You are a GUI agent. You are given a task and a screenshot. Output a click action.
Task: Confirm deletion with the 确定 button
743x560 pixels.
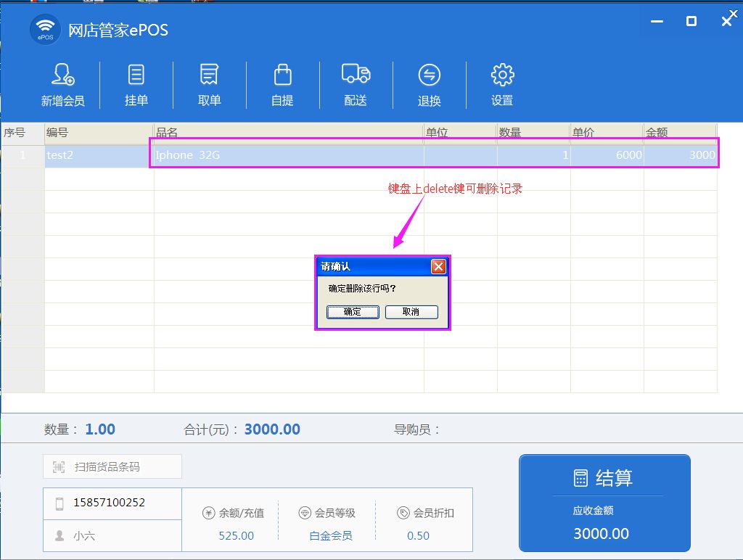pyautogui.click(x=353, y=312)
